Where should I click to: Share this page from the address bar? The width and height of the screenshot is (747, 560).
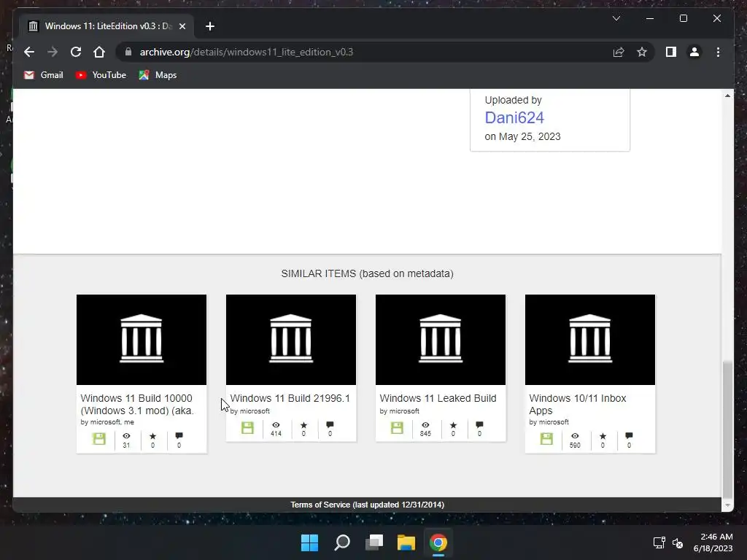619,52
